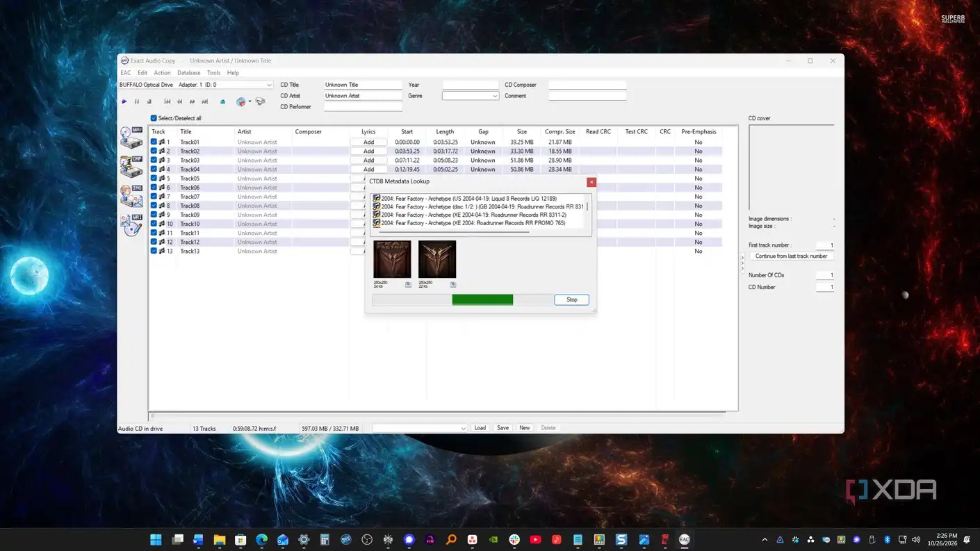The image size is (980, 551).
Task: Uncheck the Track05 checkbox
Action: click(154, 179)
